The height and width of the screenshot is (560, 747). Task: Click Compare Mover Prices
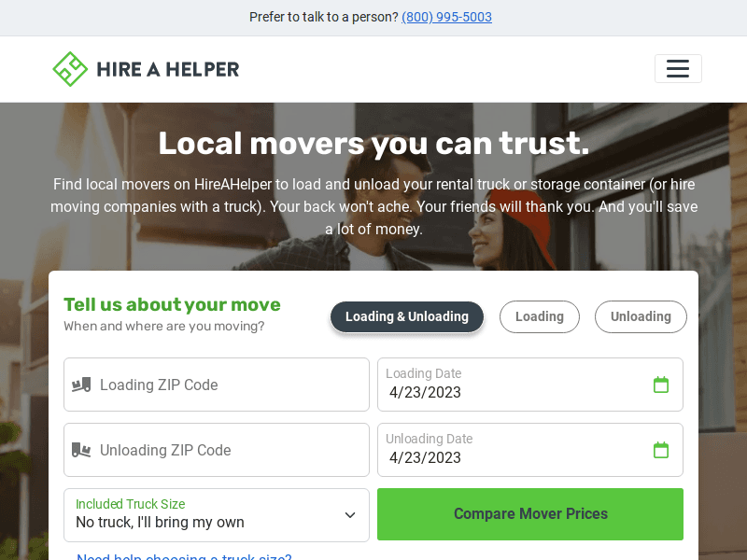pyautogui.click(x=529, y=514)
